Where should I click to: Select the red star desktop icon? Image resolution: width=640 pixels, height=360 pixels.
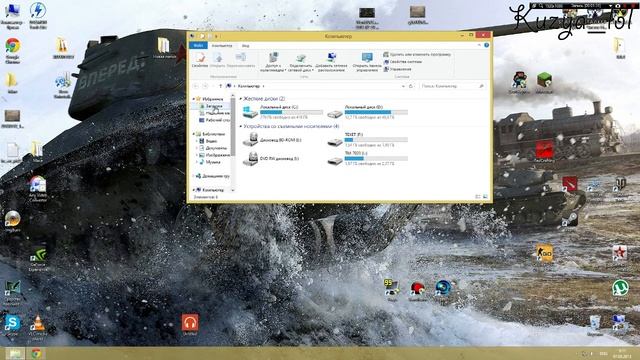(620, 253)
